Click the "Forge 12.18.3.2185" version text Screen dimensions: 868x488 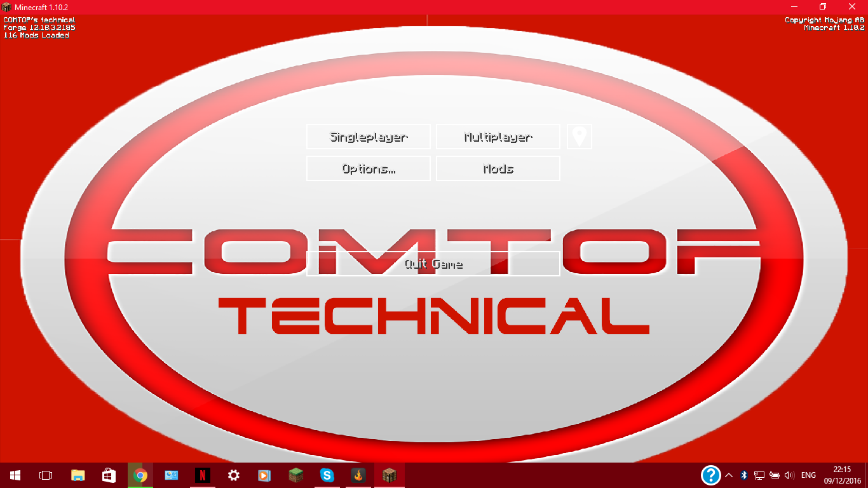[x=39, y=28]
